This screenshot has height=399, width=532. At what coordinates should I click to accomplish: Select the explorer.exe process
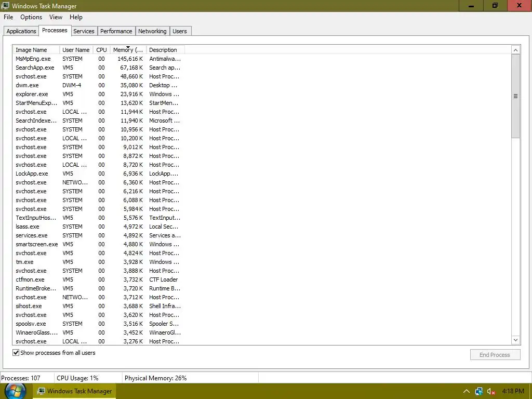[x=98, y=94]
